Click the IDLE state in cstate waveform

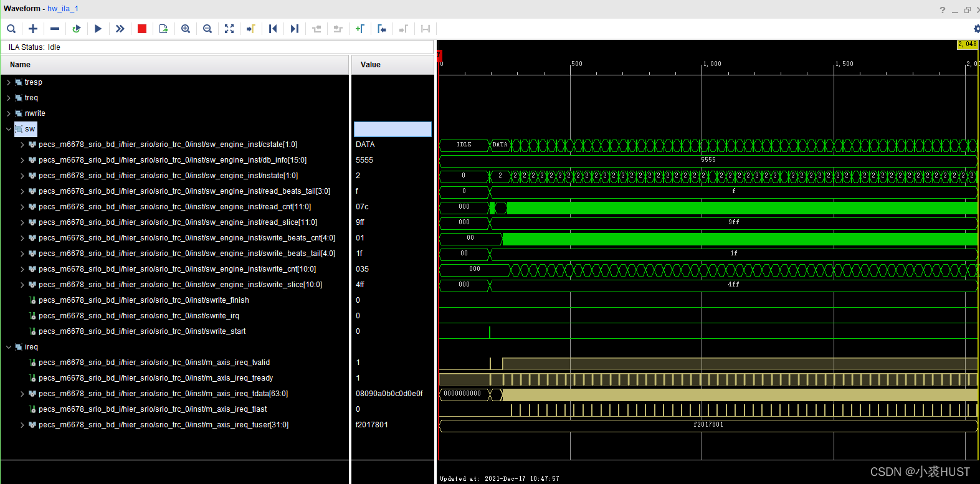click(464, 145)
